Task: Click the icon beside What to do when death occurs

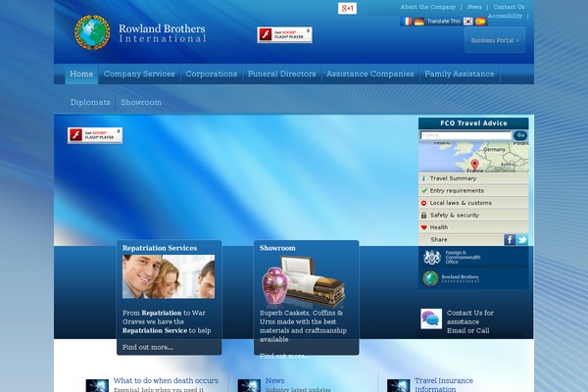Action: point(97,385)
